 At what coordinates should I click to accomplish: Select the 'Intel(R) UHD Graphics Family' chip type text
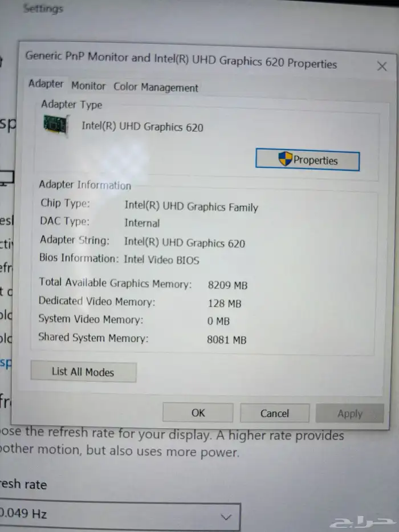coord(192,206)
